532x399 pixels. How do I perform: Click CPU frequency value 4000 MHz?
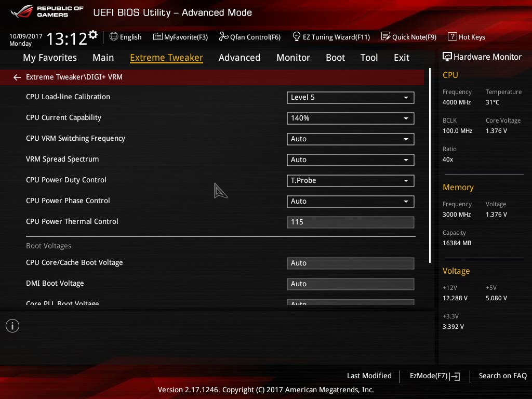tap(456, 102)
